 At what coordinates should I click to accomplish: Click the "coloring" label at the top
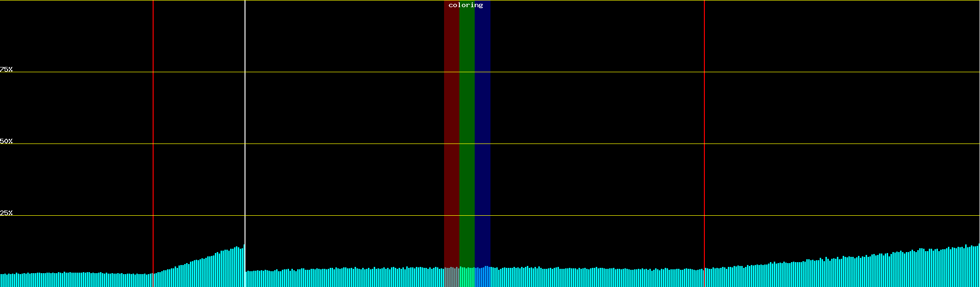(x=466, y=5)
